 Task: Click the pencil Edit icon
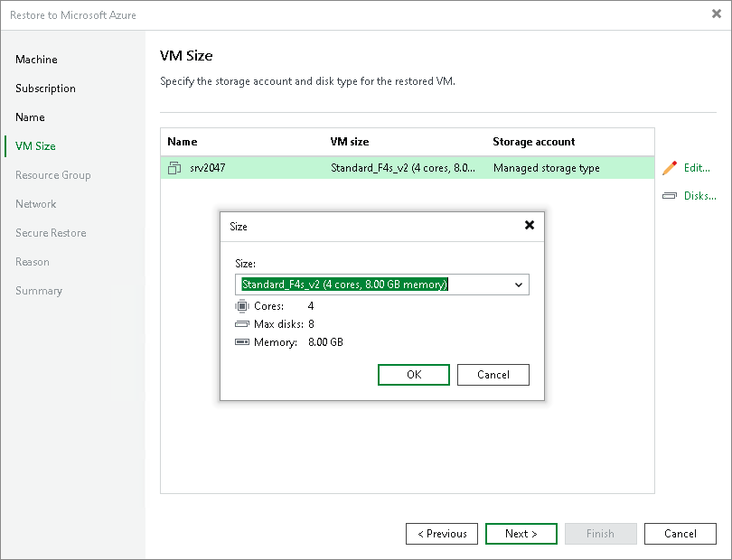coord(670,168)
